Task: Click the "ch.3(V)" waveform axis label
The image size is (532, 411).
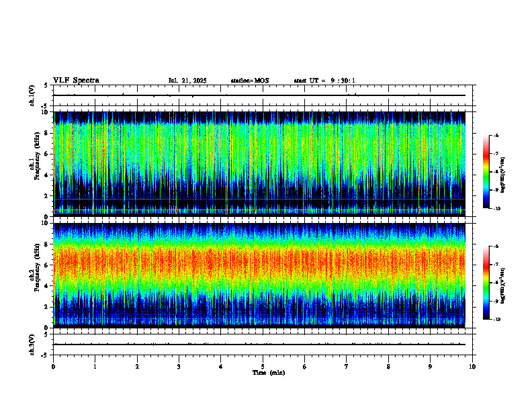Action: pos(32,345)
